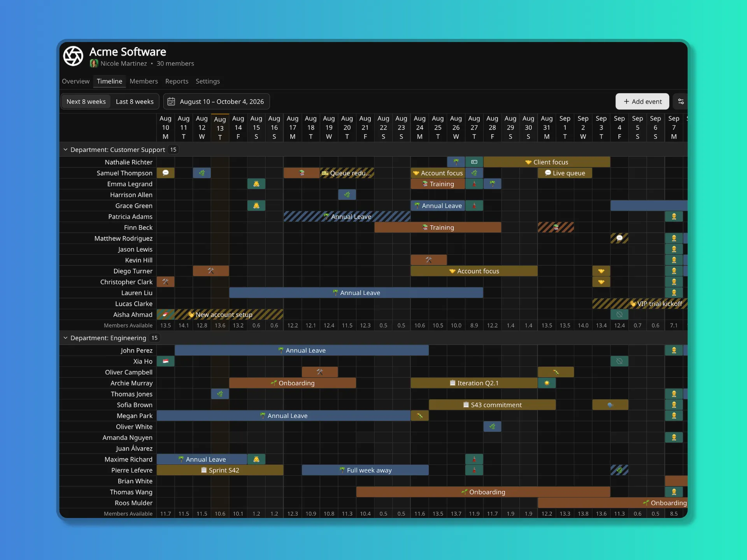This screenshot has height=560, width=747.
Task: Open Thomas Jones's Aug 13 leaf event
Action: (x=220, y=394)
